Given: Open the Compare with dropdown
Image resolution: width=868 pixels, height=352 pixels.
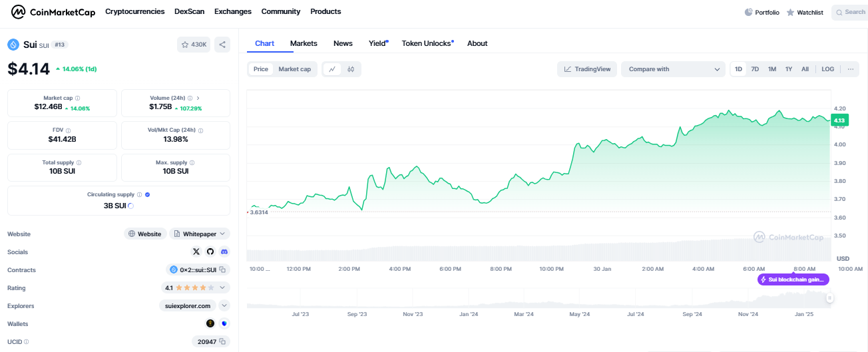Looking at the screenshot, I should 672,69.
